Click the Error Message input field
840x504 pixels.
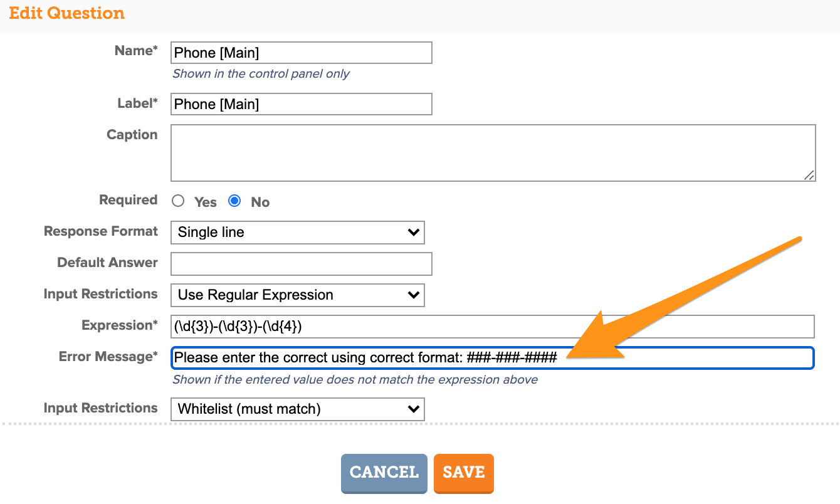click(493, 358)
